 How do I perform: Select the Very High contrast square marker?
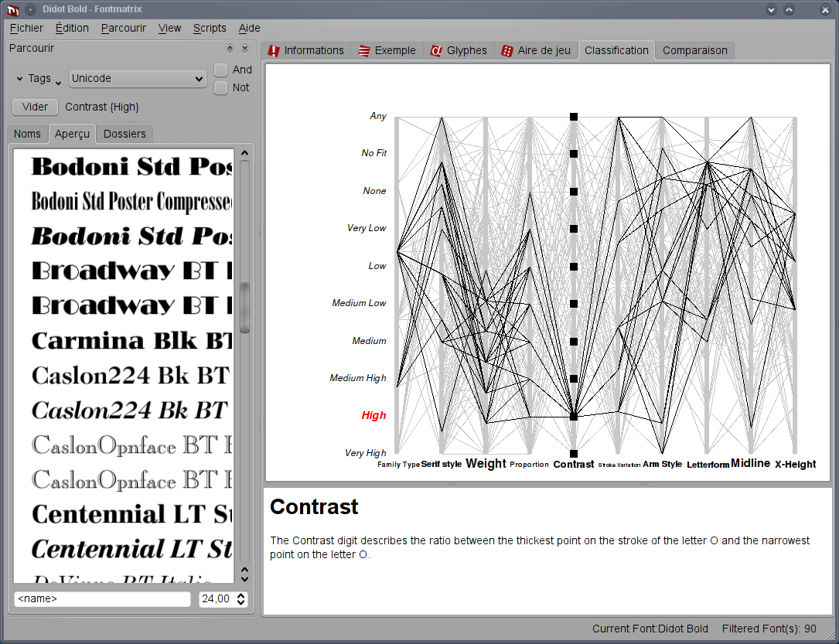(x=574, y=454)
